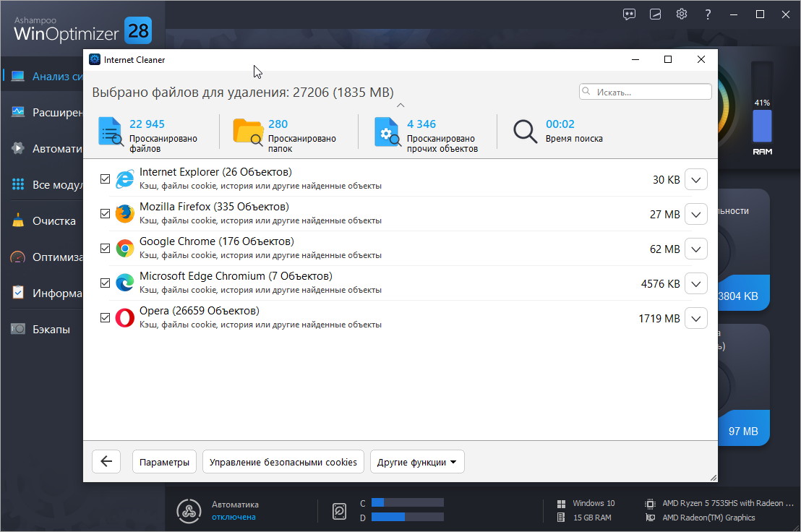Click the отключена automatic status link
Viewport: 801px width, 532px height.
tap(234, 518)
